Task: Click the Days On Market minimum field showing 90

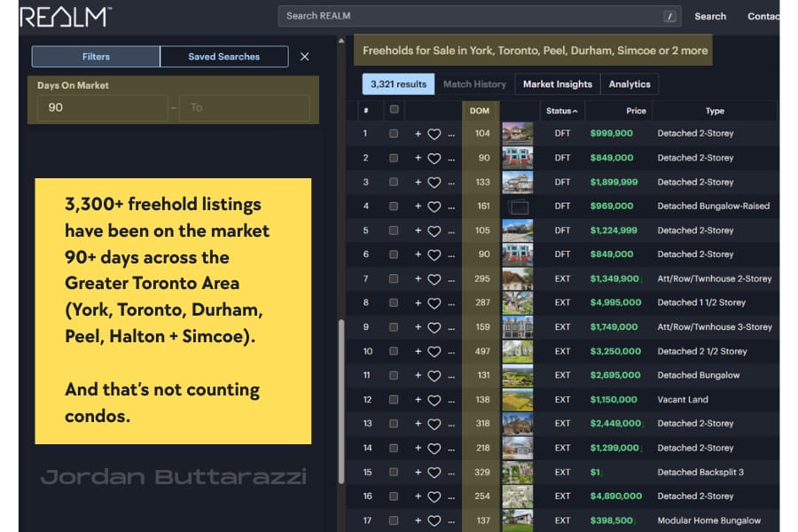Action: click(x=102, y=108)
